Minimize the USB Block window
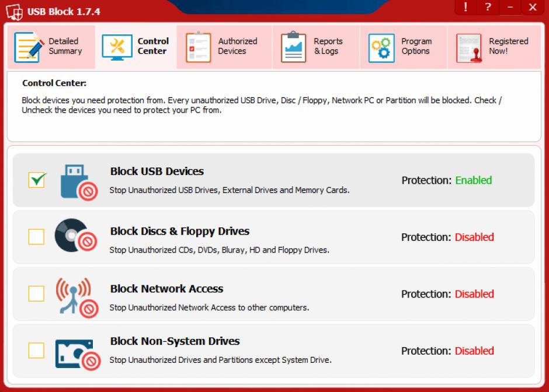 (x=510, y=7)
